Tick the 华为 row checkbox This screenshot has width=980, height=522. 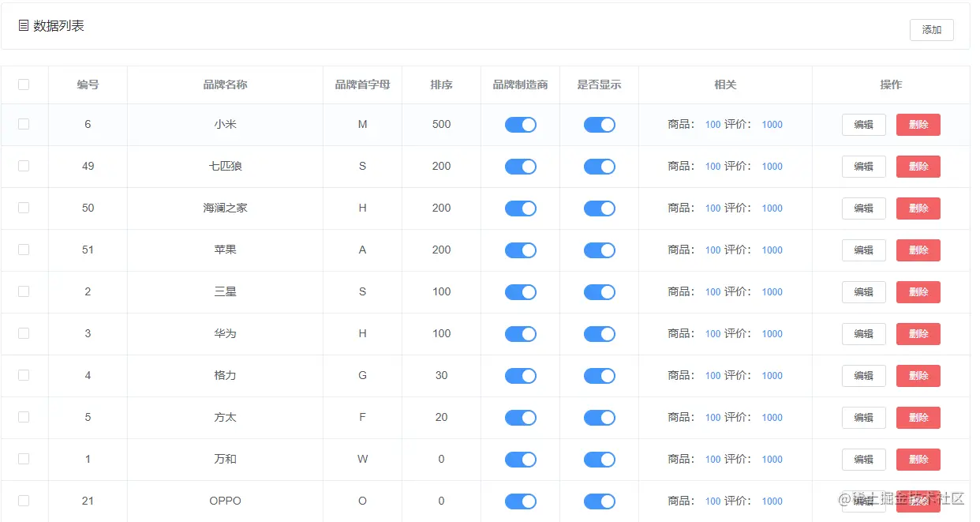pyautogui.click(x=24, y=333)
